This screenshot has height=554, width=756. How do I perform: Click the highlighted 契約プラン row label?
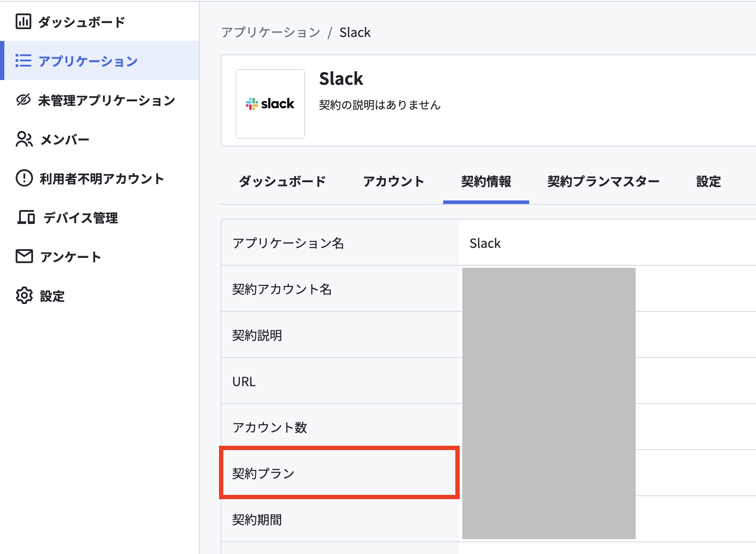point(263,473)
